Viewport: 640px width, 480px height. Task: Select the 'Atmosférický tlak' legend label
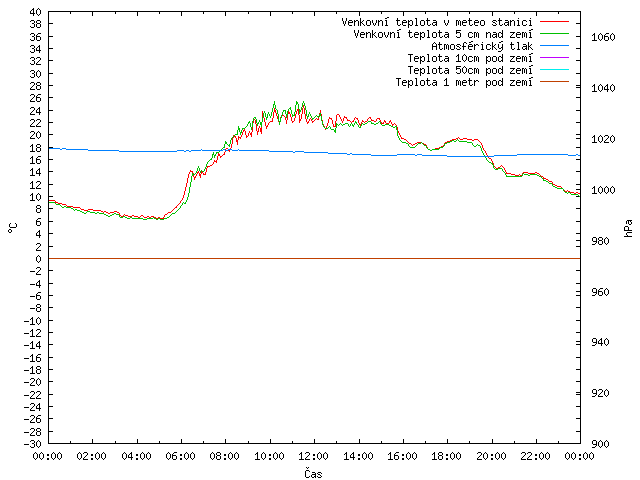(482, 47)
